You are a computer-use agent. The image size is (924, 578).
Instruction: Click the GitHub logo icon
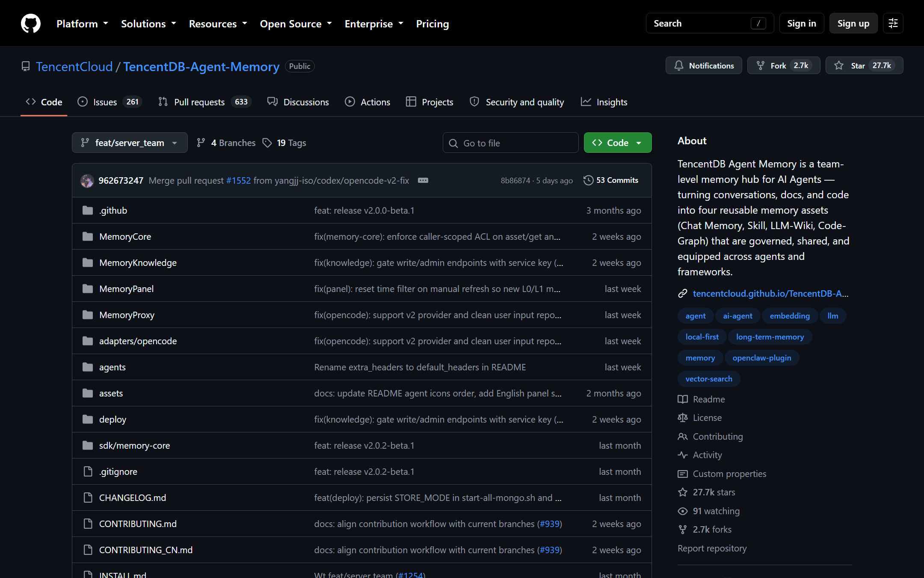pyautogui.click(x=31, y=23)
